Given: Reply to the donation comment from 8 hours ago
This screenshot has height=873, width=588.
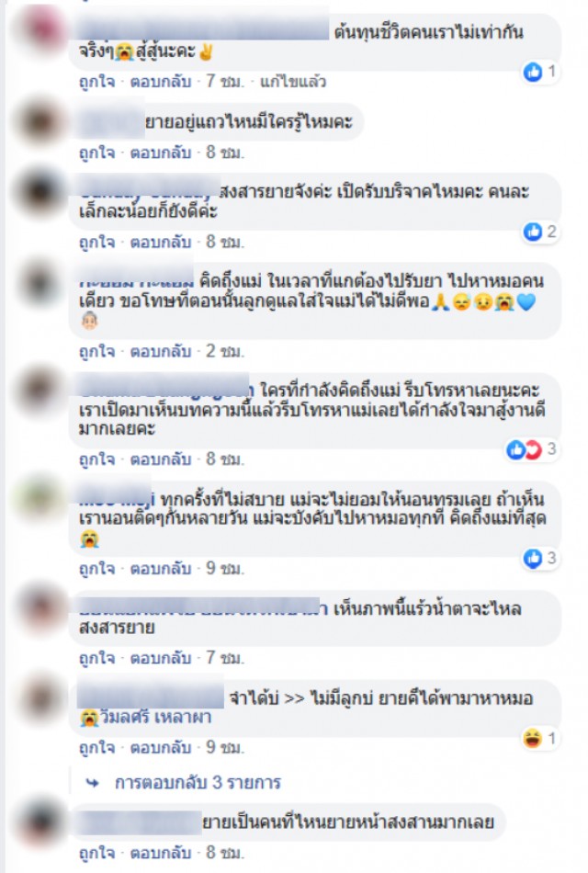Looking at the screenshot, I should [161, 243].
